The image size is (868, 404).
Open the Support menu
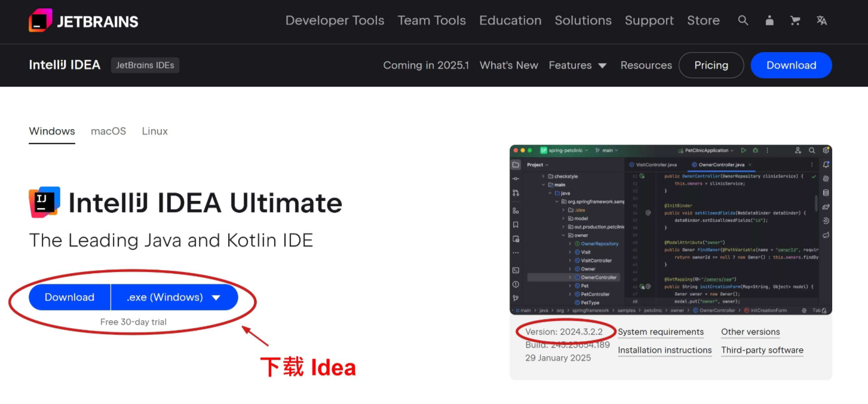pyautogui.click(x=649, y=20)
